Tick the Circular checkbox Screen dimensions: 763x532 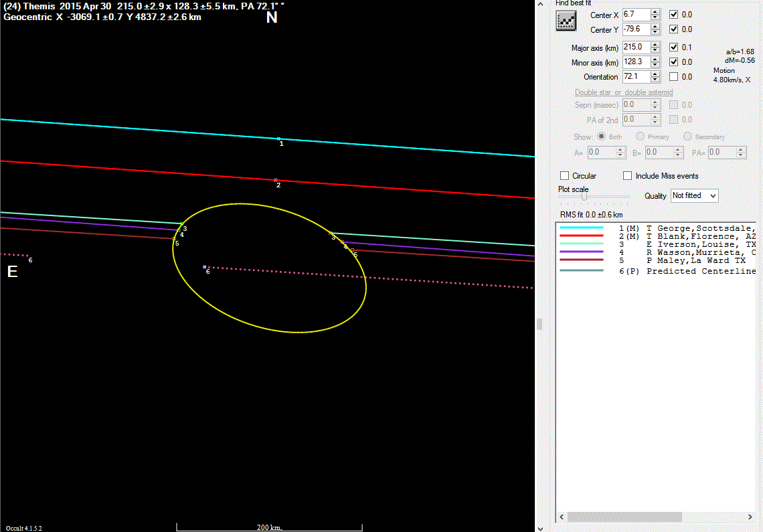tap(564, 176)
